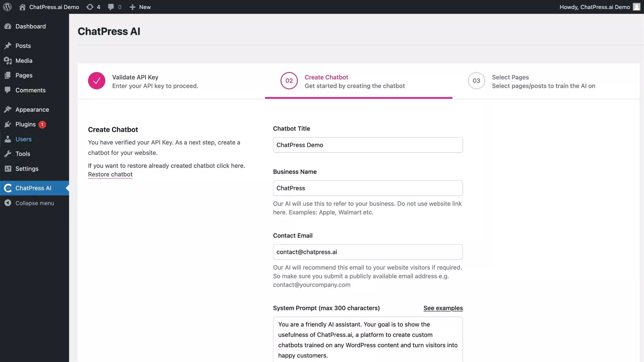
Task: Click the ChatPress AI logo icon in sidebar
Action: [x=8, y=188]
